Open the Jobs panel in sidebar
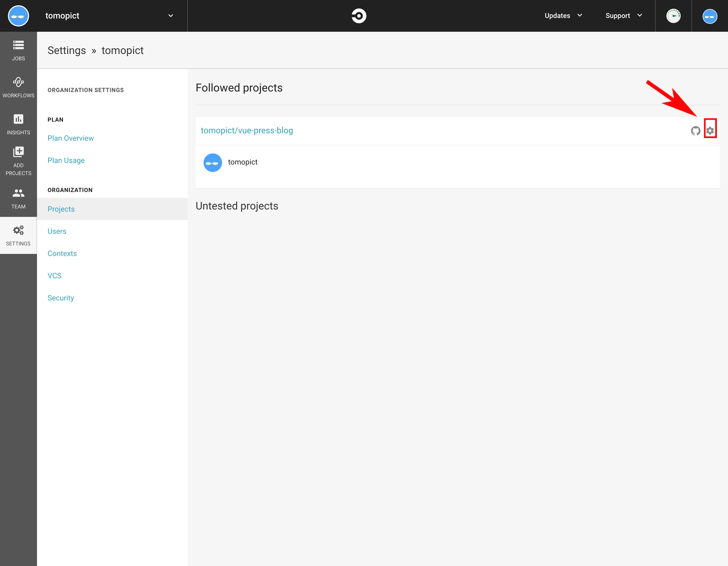The width and height of the screenshot is (728, 566). click(18, 50)
